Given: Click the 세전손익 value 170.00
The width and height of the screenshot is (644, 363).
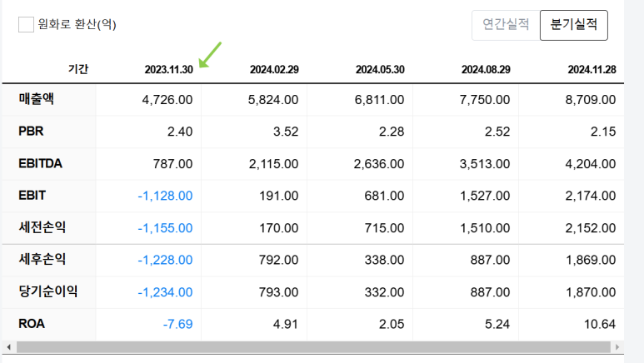Looking at the screenshot, I should 278,228.
